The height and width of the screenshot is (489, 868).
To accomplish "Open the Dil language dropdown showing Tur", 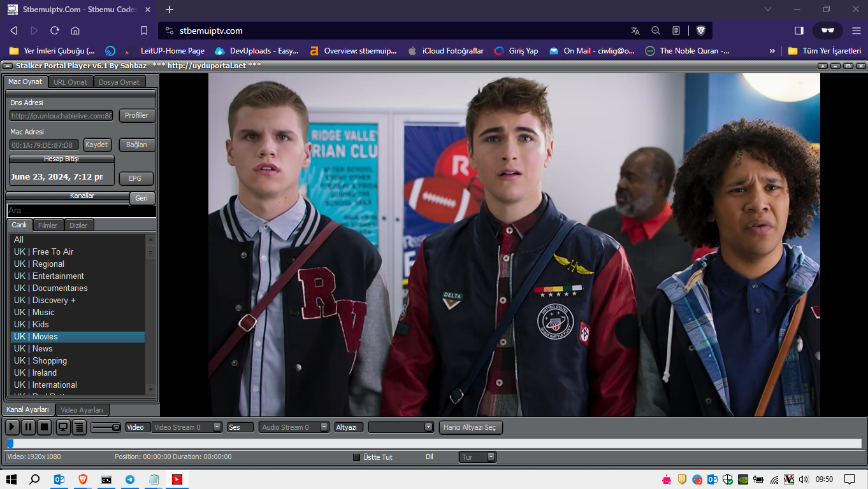I will (x=477, y=457).
